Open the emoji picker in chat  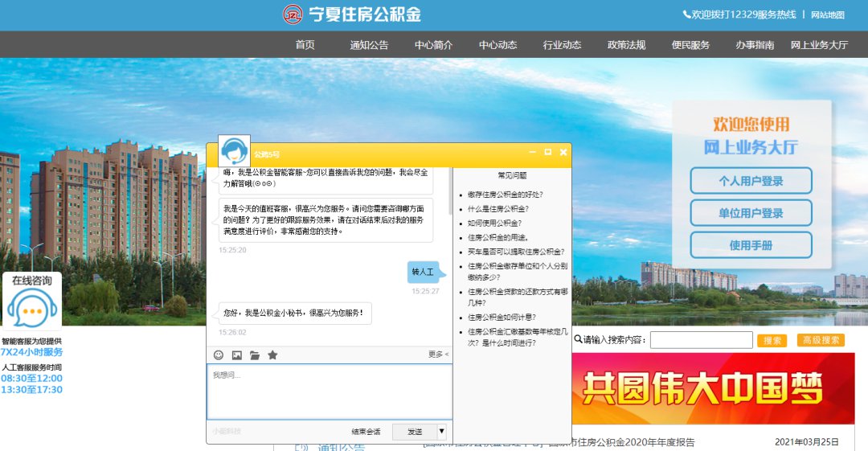tap(219, 355)
